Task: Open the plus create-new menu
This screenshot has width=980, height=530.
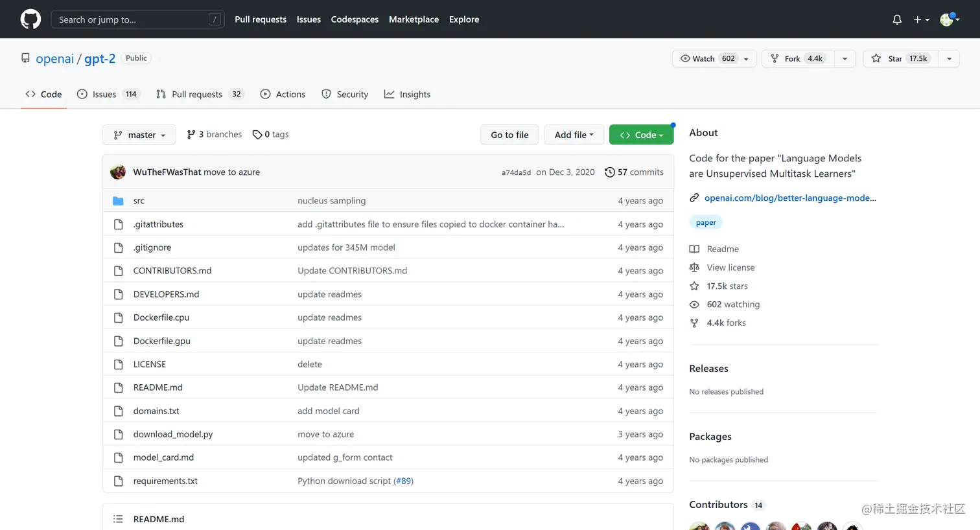Action: [922, 19]
